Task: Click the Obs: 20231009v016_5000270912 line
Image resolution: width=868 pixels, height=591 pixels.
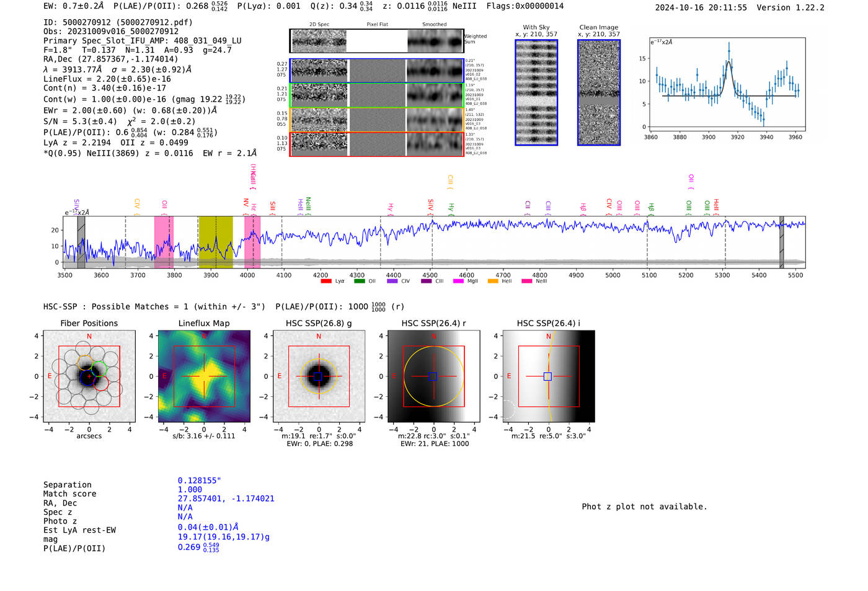Action: coord(111,32)
